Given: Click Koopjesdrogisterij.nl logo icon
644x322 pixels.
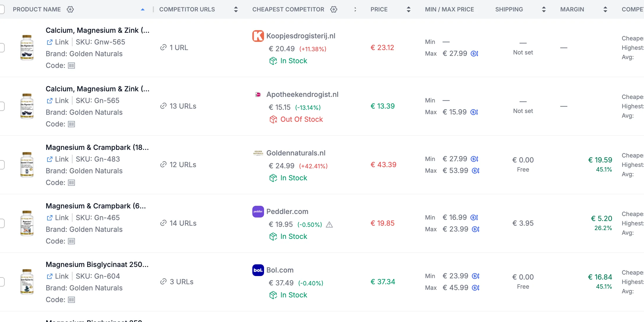Looking at the screenshot, I should pyautogui.click(x=258, y=36).
